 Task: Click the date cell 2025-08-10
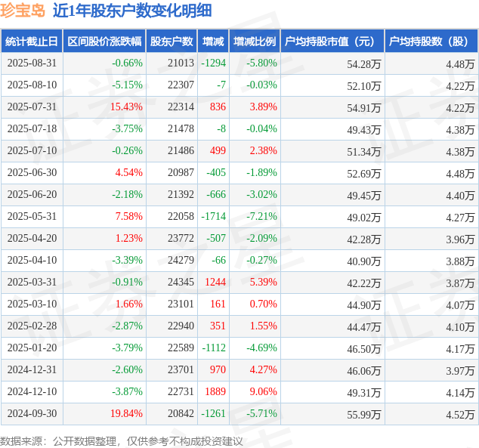coord(32,85)
